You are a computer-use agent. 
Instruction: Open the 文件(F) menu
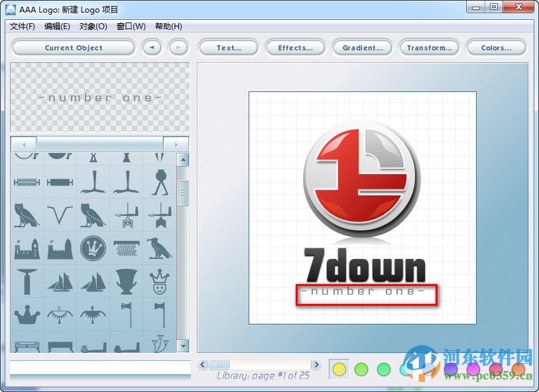[23, 26]
